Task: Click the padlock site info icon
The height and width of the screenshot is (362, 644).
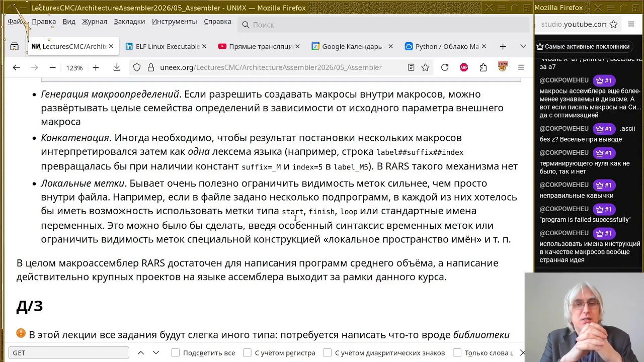Action: [x=150, y=67]
